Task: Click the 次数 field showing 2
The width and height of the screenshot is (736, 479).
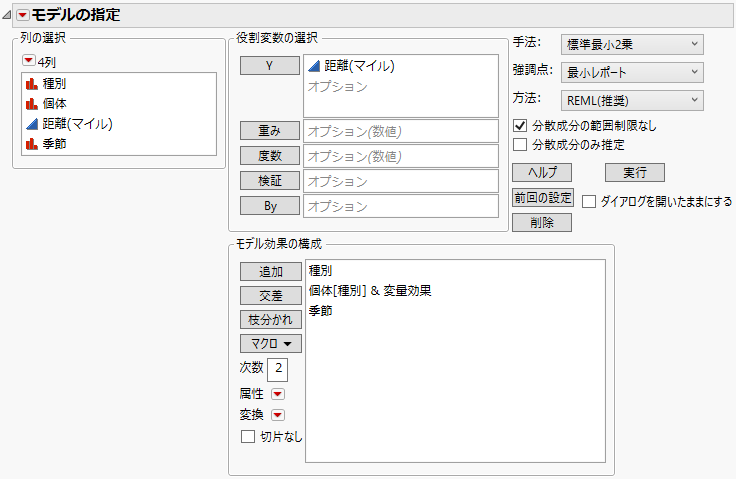Action: coord(277,369)
